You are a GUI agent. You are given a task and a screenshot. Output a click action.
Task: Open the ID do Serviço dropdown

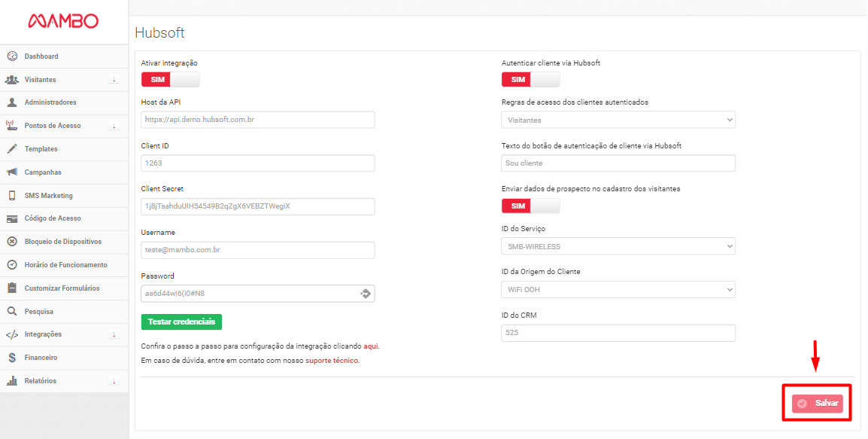click(x=618, y=246)
